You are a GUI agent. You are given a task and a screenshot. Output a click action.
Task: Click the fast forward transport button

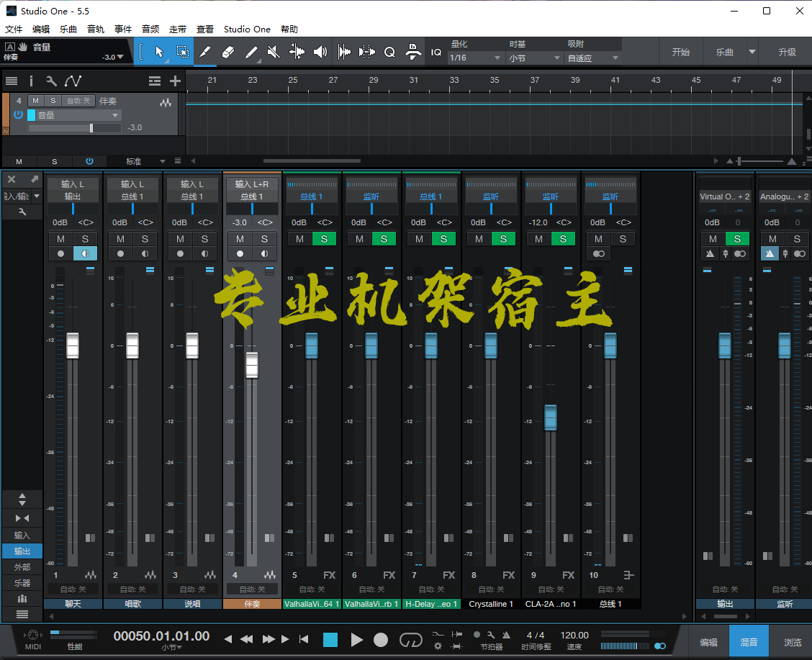(269, 639)
